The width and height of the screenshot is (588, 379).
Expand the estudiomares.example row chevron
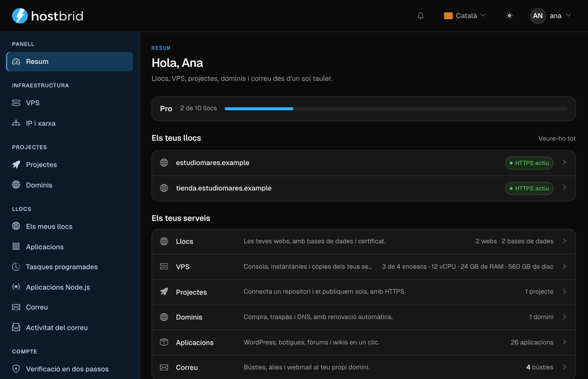565,163
